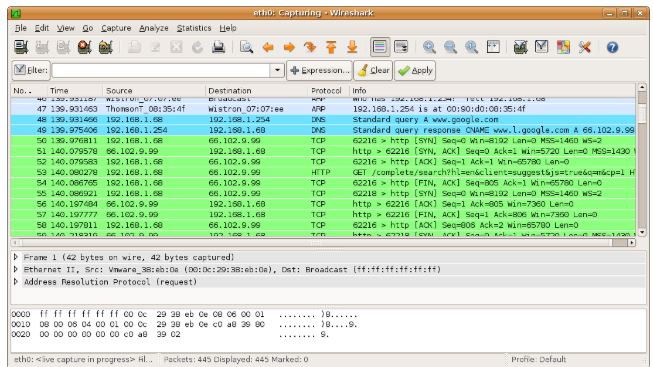This screenshot has width=653, height=367.
Task: Expand the Frame 1 details row
Action: (16, 257)
